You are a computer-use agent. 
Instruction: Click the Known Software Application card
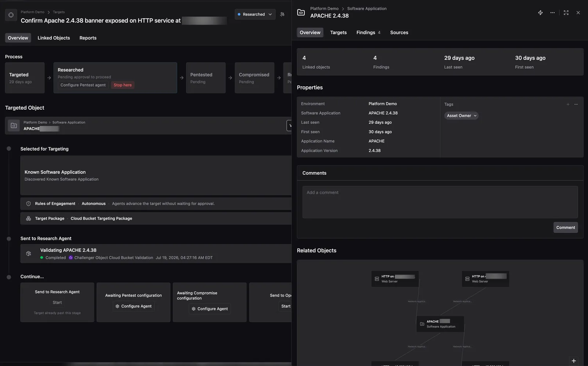(156, 175)
